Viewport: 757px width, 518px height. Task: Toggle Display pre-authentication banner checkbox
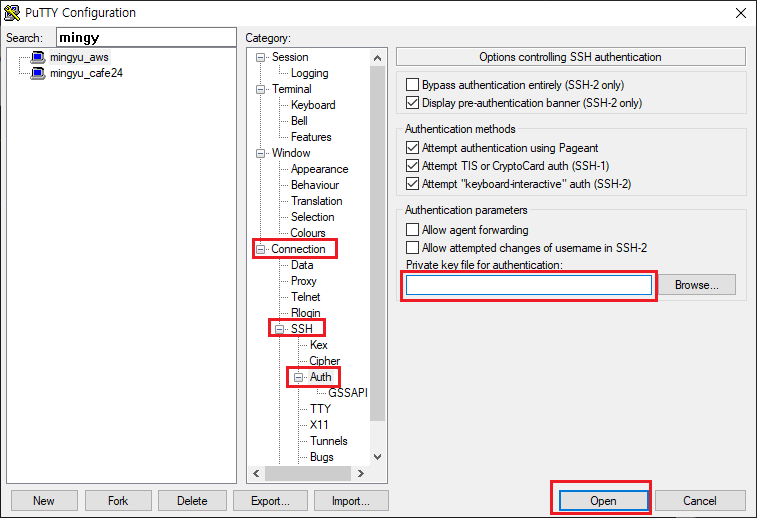click(412, 103)
